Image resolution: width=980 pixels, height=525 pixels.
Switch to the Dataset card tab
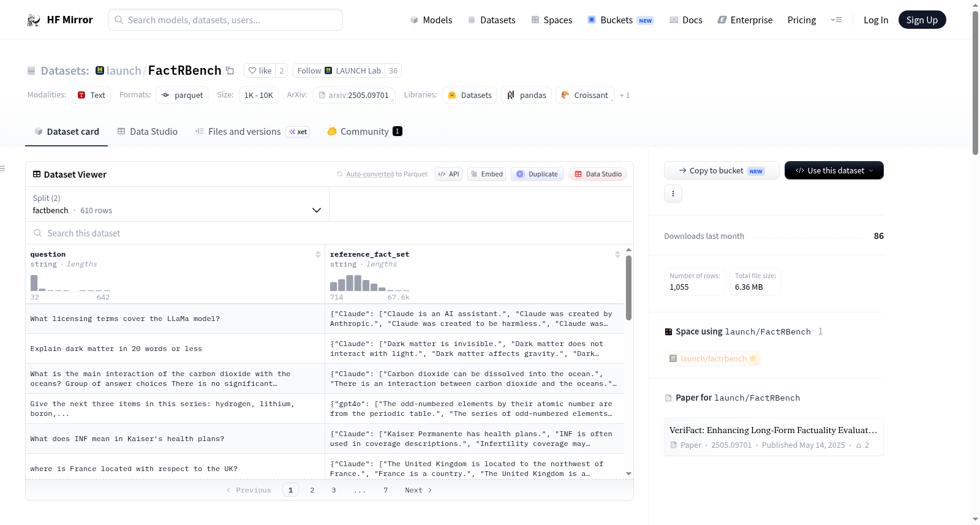67,131
